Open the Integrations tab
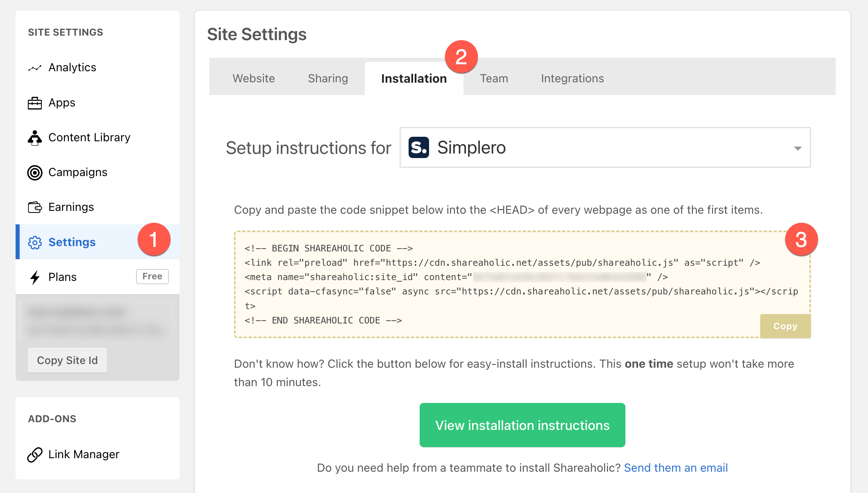The width and height of the screenshot is (868, 493). pos(572,78)
